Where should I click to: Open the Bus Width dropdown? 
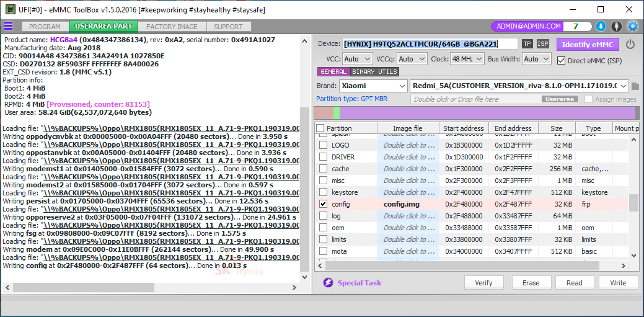[x=536, y=59]
